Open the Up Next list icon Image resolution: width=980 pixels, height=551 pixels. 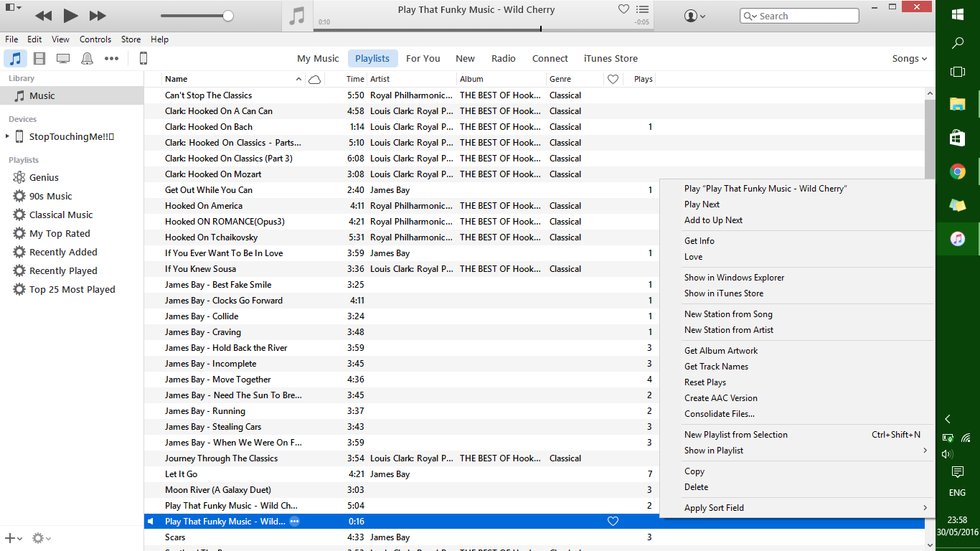[x=642, y=9]
